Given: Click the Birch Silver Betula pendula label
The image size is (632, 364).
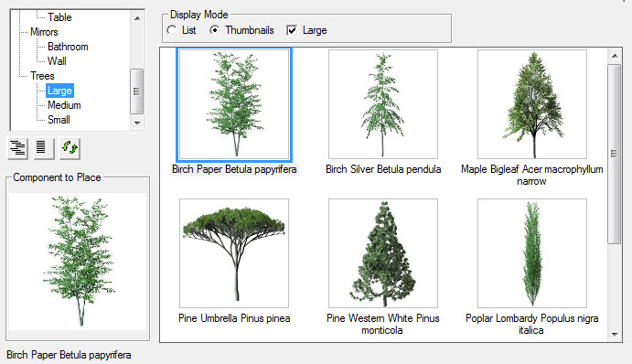Looking at the screenshot, I should [x=383, y=169].
